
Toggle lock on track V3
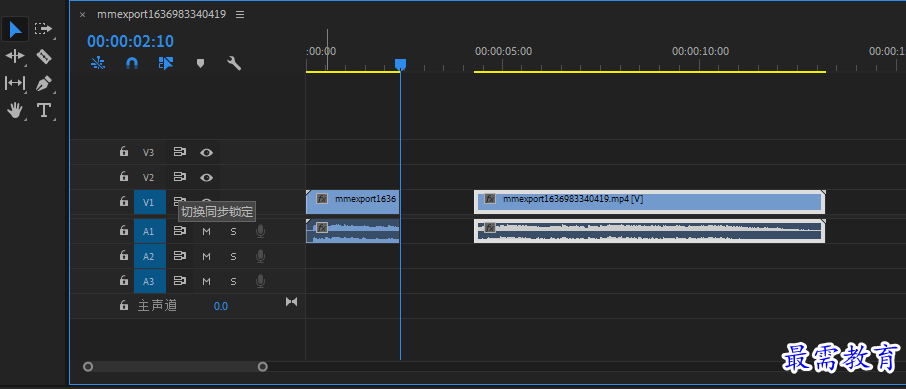123,152
